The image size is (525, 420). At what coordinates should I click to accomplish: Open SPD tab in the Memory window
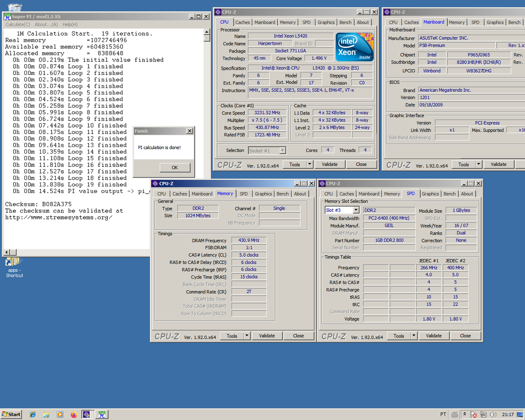click(244, 194)
